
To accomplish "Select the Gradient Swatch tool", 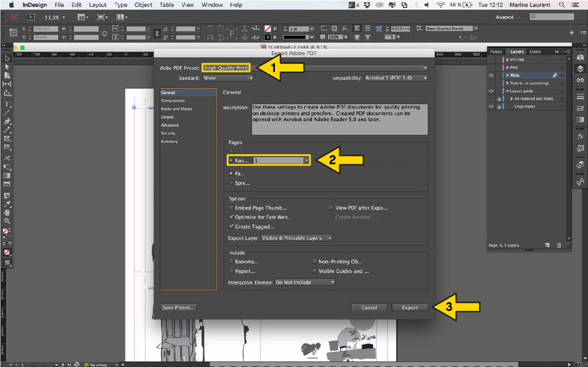I will tap(7, 176).
